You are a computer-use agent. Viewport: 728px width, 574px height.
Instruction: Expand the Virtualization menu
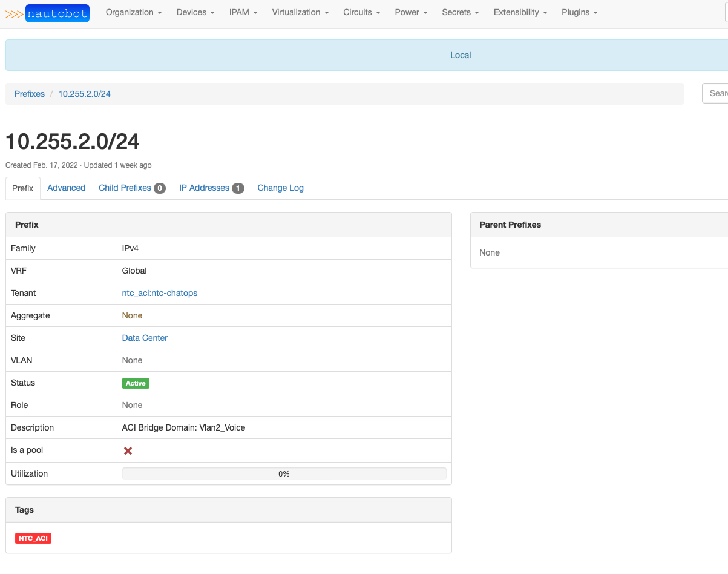(x=300, y=12)
